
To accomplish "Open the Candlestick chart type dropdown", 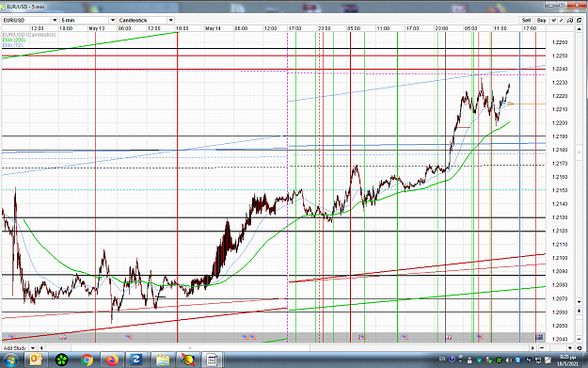I will click(x=146, y=21).
